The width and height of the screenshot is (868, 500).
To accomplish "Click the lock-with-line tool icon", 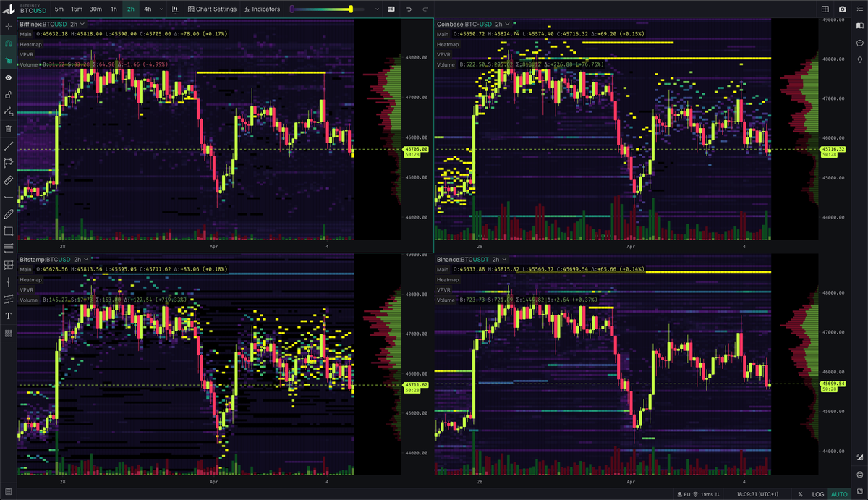I will [x=8, y=111].
